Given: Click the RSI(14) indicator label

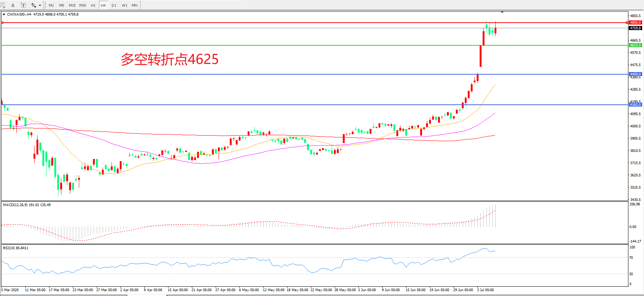Looking at the screenshot, I should pyautogui.click(x=16, y=248).
